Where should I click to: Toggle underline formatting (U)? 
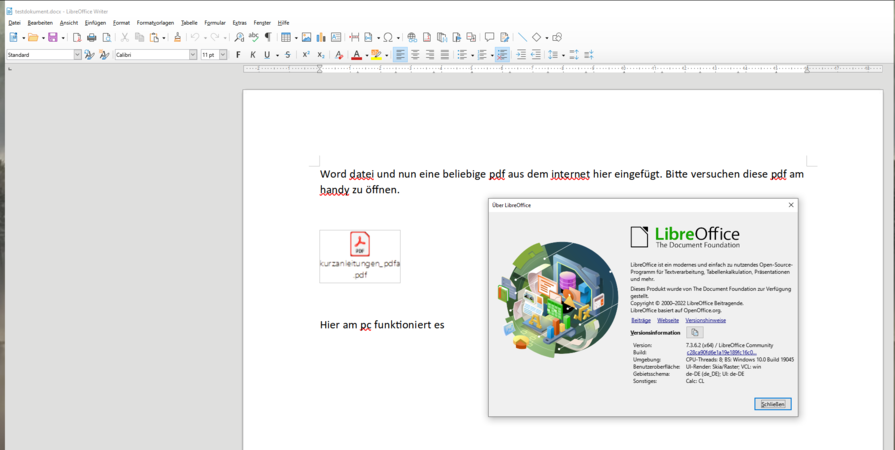coord(267,55)
